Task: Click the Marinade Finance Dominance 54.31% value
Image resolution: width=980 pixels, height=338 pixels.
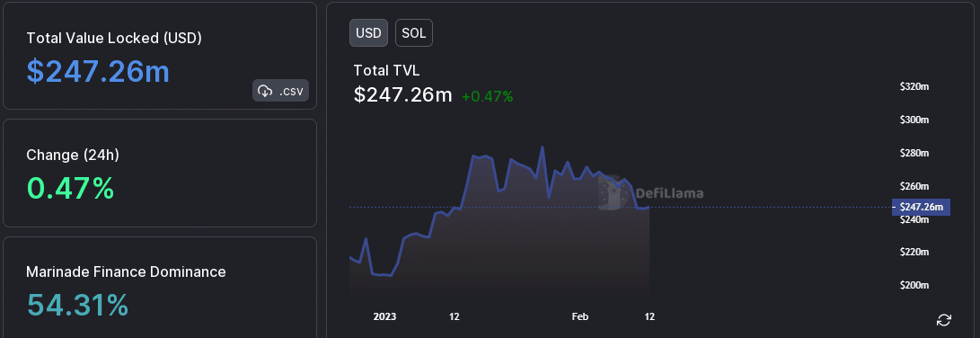Action: (77, 305)
